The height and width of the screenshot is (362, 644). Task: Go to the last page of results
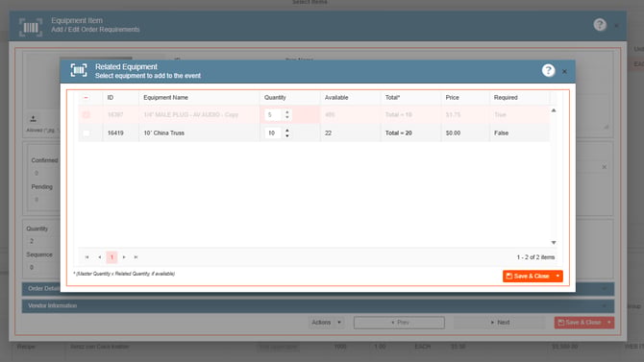[136, 257]
